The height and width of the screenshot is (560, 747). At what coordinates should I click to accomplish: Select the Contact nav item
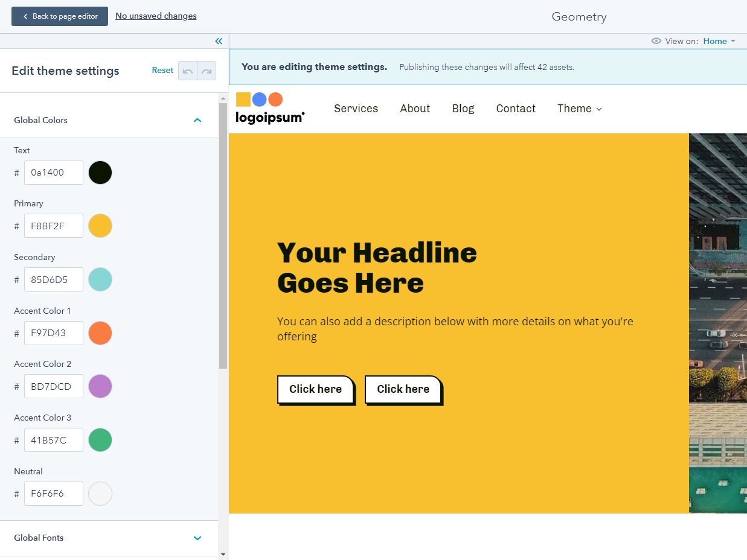click(x=516, y=109)
